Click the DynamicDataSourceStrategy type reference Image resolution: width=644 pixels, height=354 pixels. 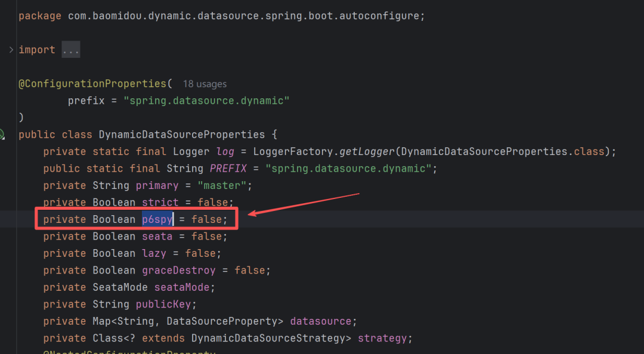coord(268,339)
